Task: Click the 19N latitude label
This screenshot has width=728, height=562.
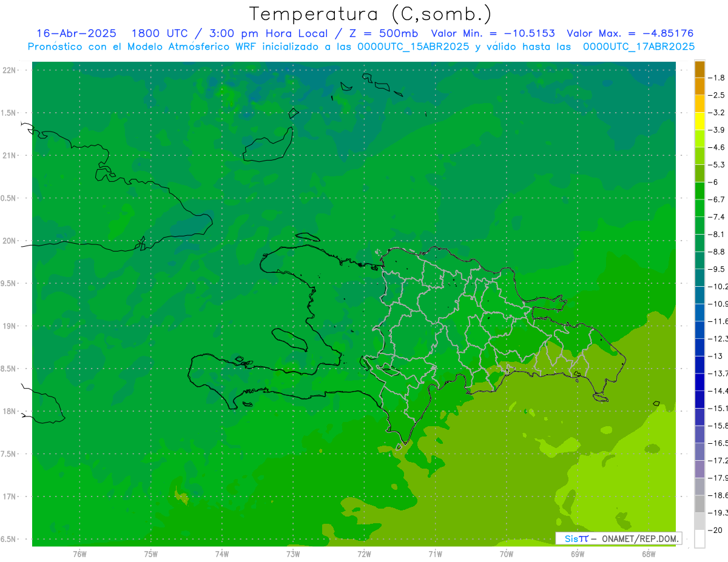Action: 10,326
